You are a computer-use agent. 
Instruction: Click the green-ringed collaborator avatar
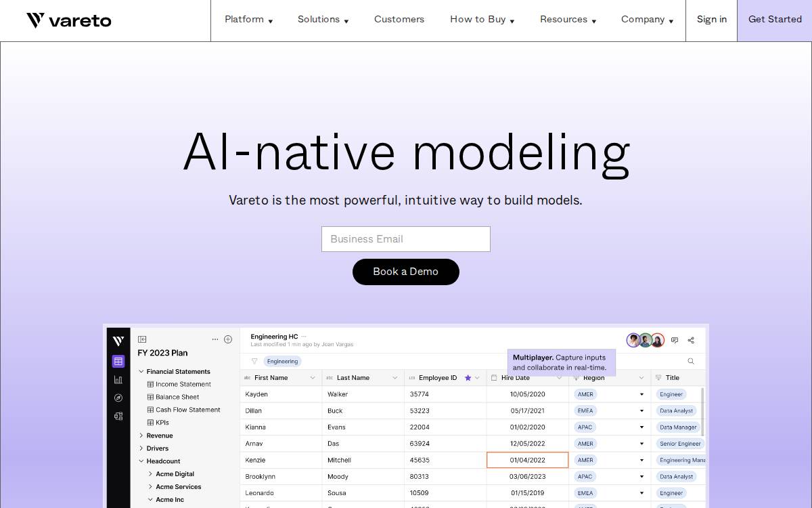(646, 340)
